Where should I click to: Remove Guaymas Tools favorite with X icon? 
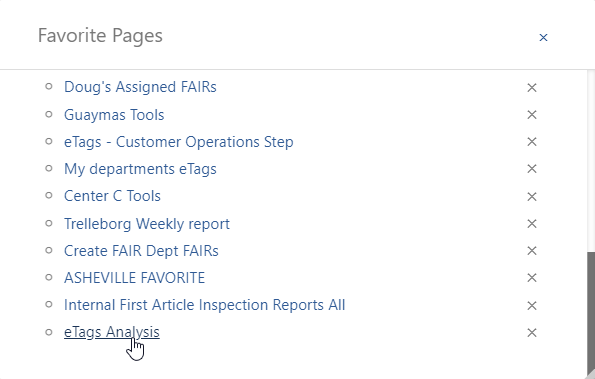[x=532, y=115]
